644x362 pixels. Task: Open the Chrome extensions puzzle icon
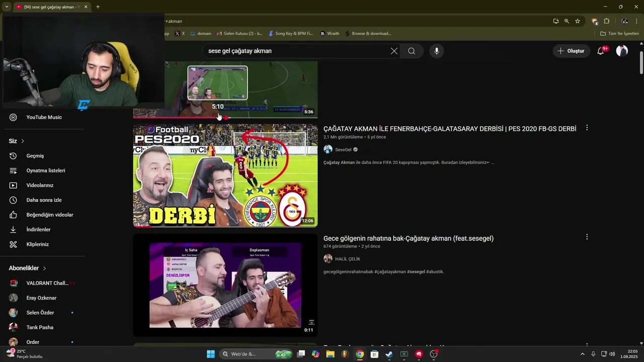606,21
